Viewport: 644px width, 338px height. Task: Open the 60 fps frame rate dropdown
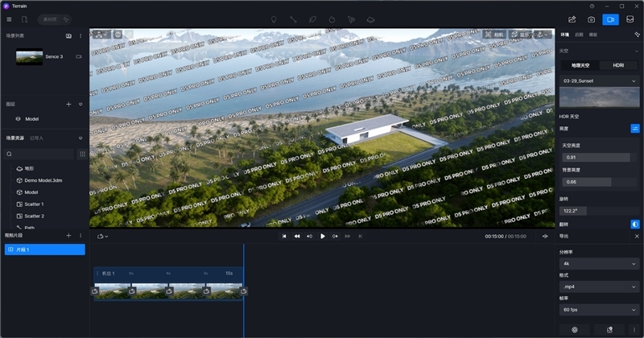tap(599, 310)
